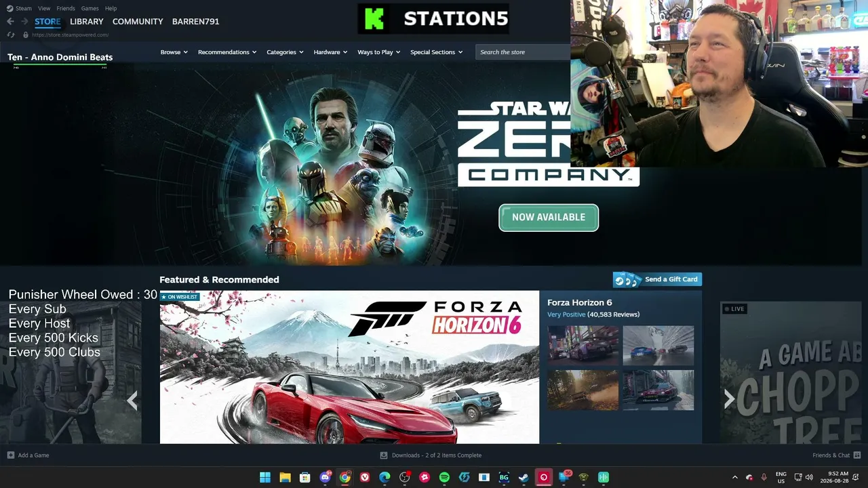
Task: Open Discord from the taskbar
Action: point(325,477)
